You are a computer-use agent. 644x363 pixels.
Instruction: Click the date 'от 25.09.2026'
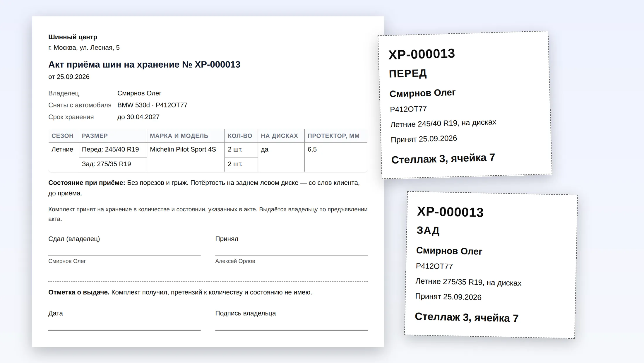click(x=69, y=77)
